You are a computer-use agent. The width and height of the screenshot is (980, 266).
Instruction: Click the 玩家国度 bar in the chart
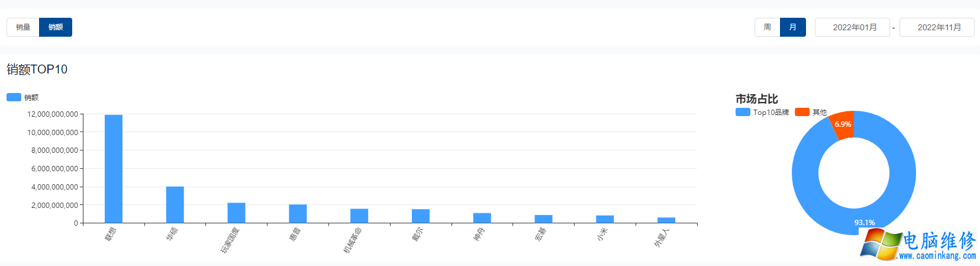pyautogui.click(x=236, y=213)
